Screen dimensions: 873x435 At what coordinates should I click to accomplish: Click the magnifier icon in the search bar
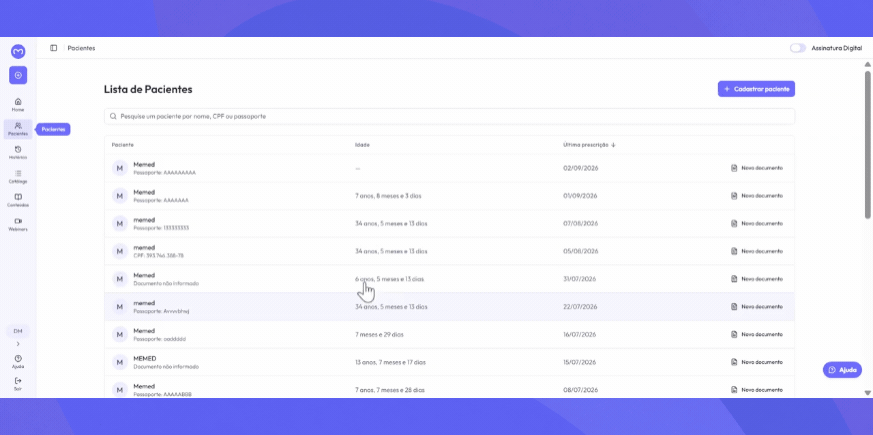114,116
